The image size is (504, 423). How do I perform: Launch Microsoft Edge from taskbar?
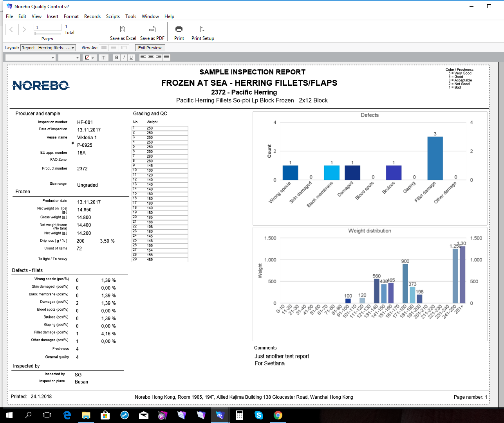67,415
